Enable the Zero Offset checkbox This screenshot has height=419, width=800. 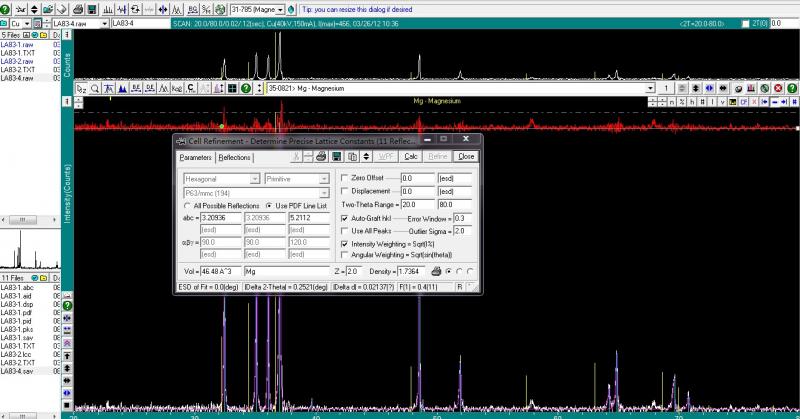click(x=345, y=177)
